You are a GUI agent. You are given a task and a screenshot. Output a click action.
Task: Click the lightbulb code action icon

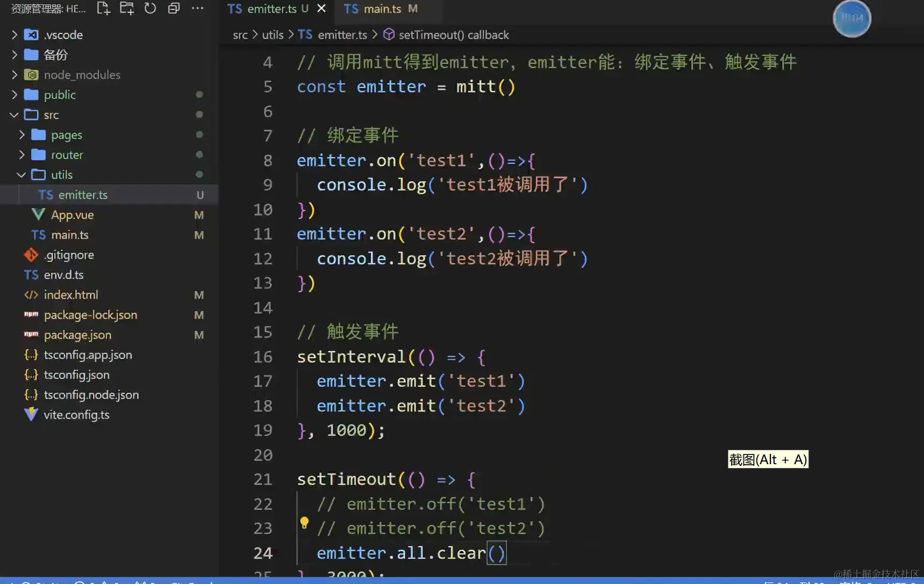304,522
